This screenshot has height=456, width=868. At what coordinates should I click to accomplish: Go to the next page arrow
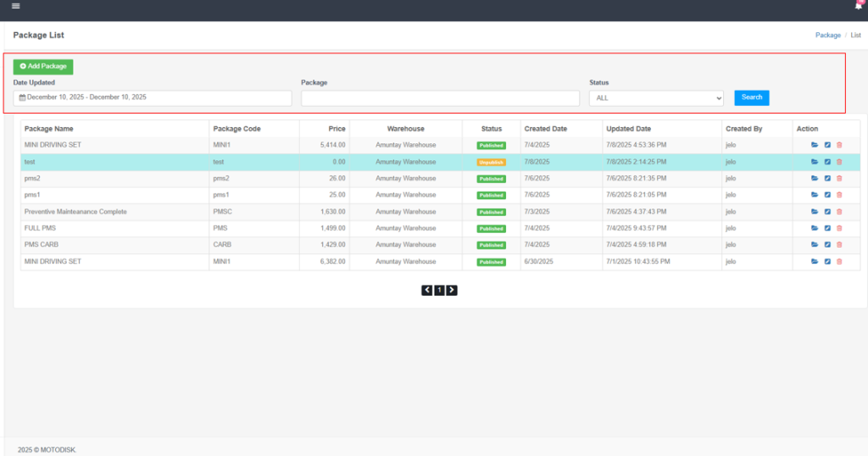[452, 290]
